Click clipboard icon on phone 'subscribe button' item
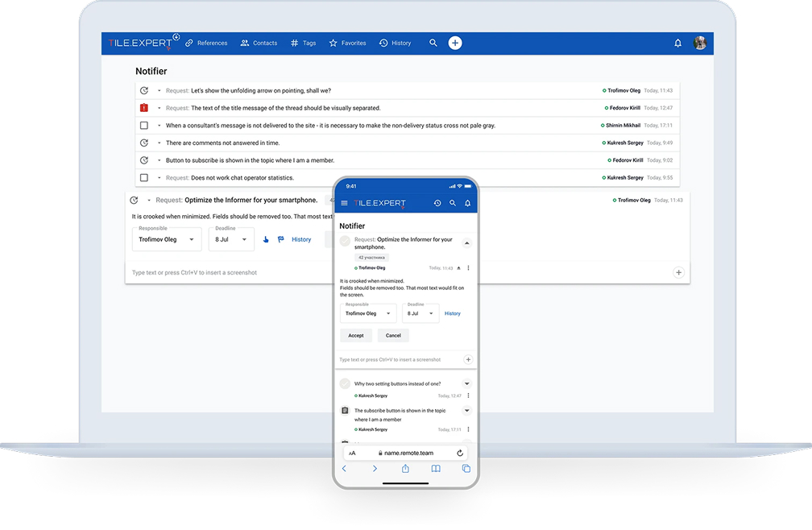The height and width of the screenshot is (530, 812). pos(345,411)
